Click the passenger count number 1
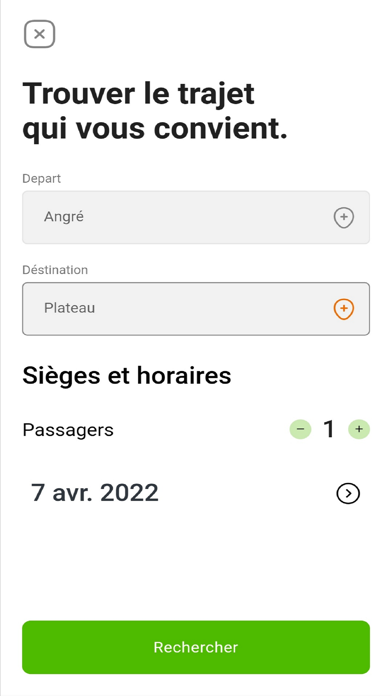This screenshot has width=392, height=696. click(329, 429)
